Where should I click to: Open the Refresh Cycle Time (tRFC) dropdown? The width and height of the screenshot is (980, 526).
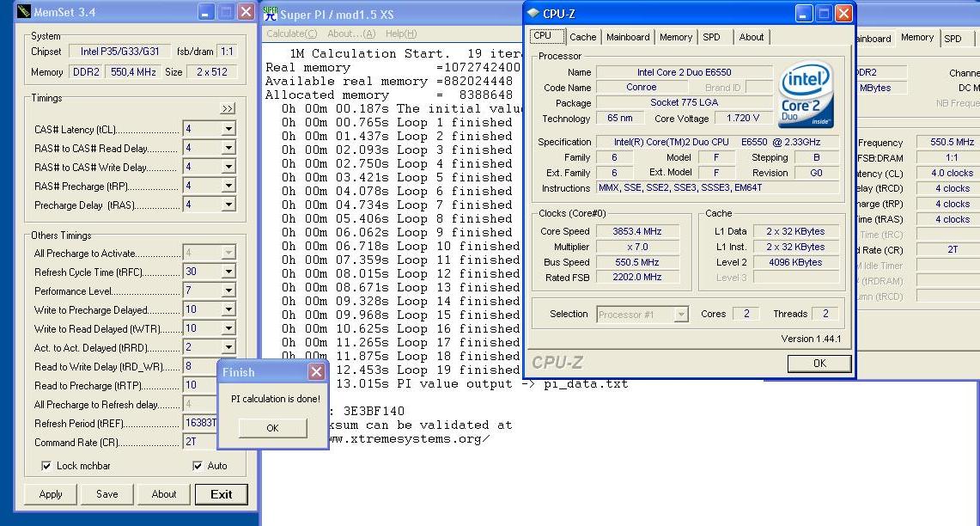[228, 272]
